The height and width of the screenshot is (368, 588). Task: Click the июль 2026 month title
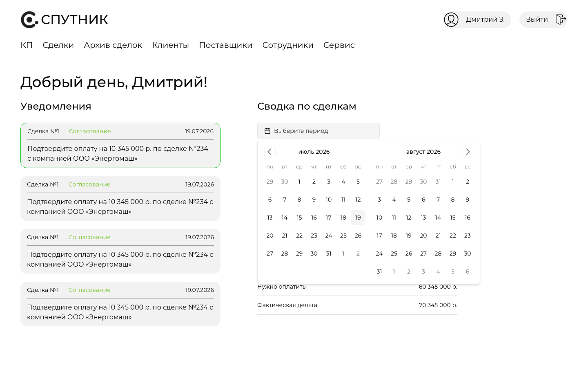(314, 152)
